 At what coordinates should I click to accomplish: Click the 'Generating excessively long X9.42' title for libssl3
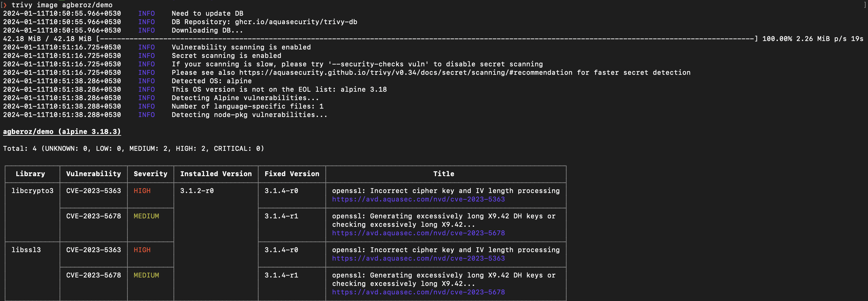[x=444, y=279]
